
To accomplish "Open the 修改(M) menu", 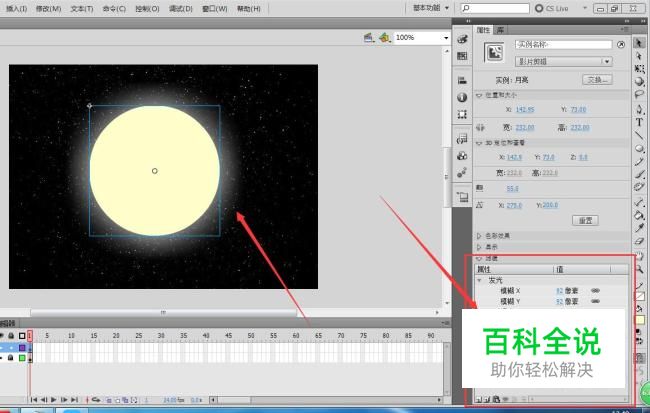I will pos(49,8).
